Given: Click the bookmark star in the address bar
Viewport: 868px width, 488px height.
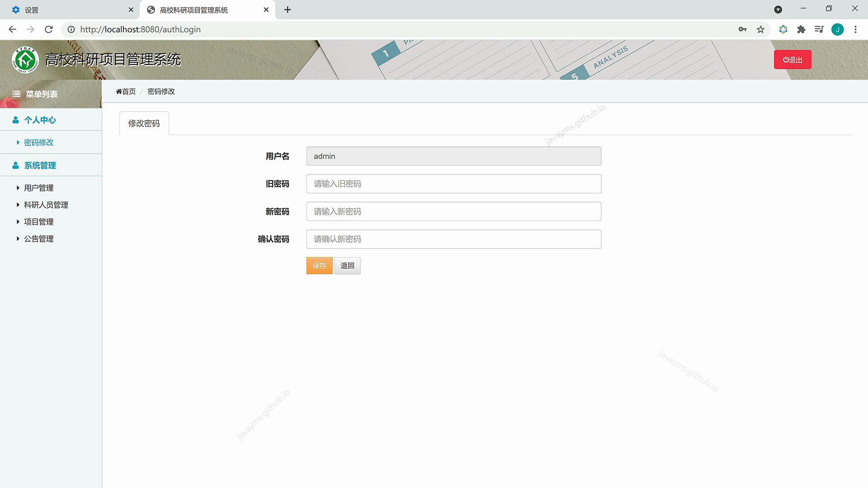Looking at the screenshot, I should point(761,29).
